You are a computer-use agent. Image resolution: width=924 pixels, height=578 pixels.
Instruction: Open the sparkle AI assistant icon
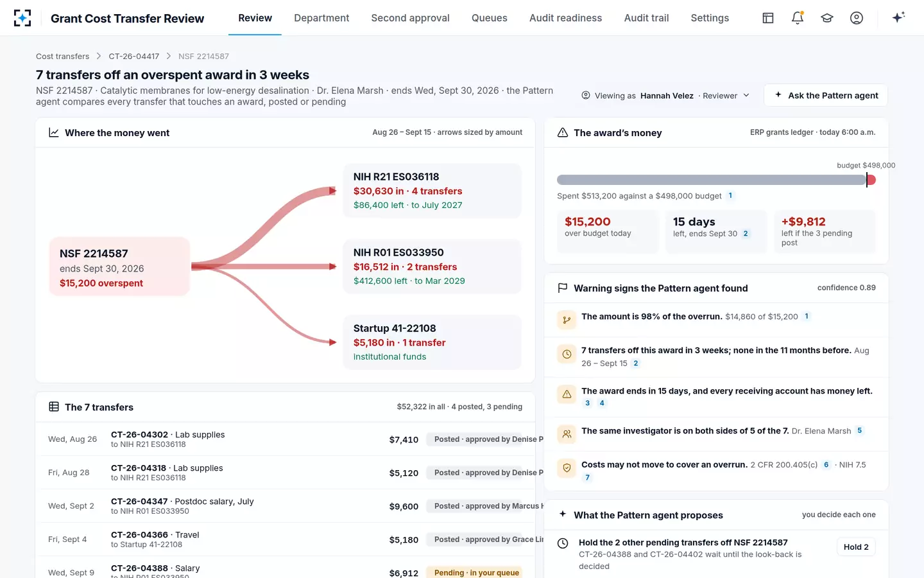(x=898, y=17)
